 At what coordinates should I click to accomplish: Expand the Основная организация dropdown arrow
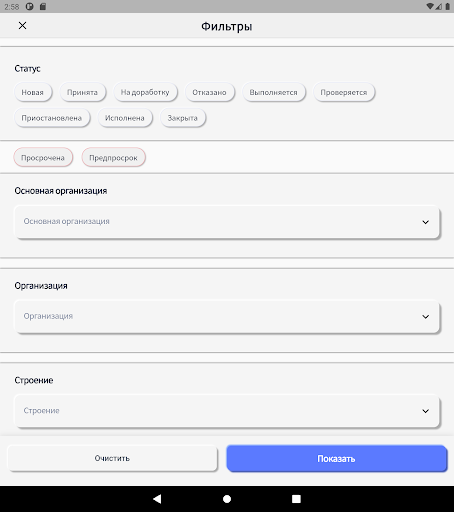425,222
